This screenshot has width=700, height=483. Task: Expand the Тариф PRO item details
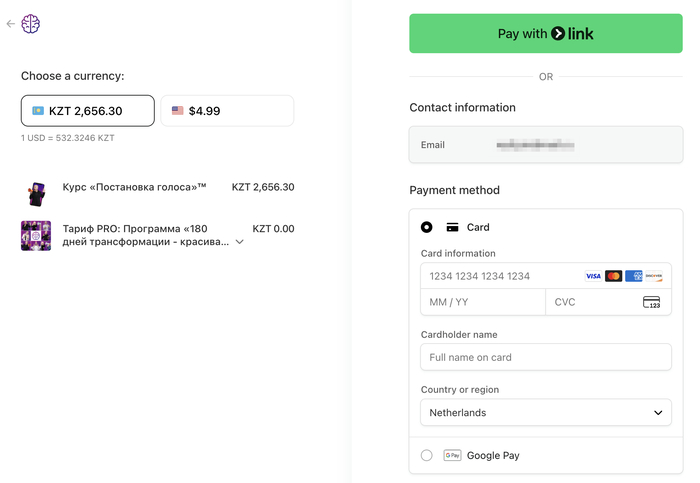[240, 242]
